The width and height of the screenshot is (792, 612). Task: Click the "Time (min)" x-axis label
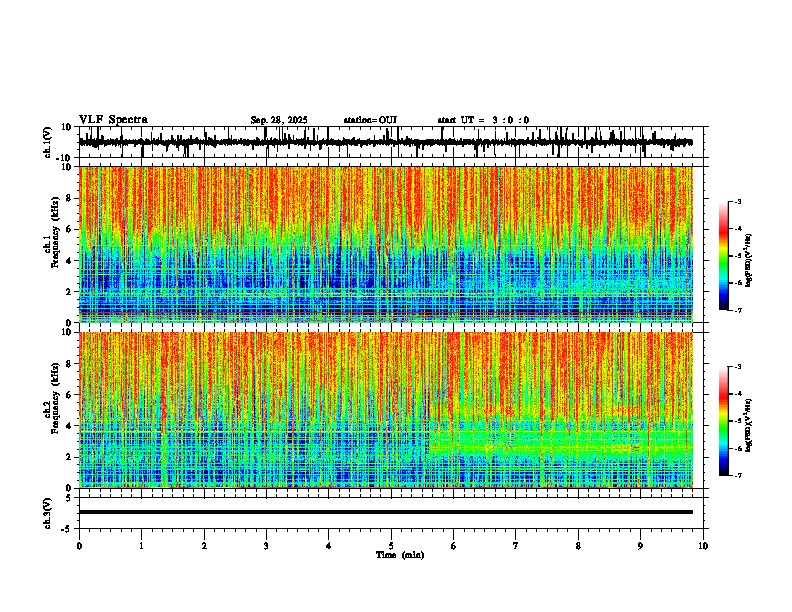pyautogui.click(x=400, y=555)
